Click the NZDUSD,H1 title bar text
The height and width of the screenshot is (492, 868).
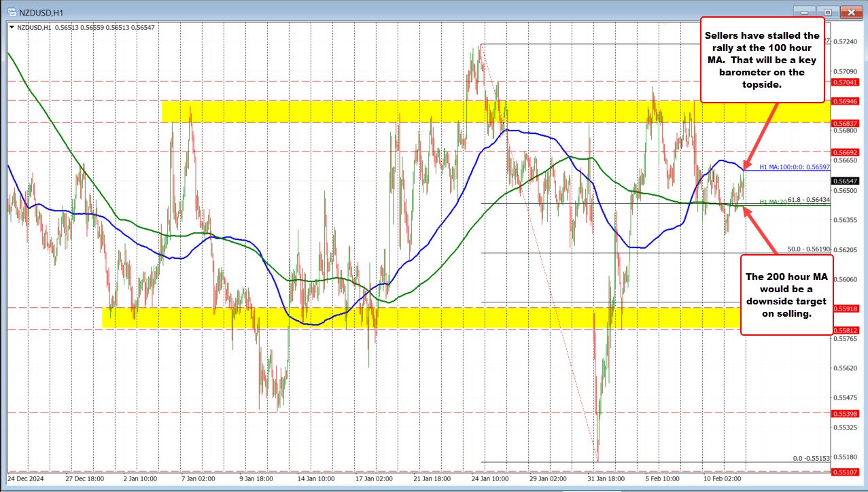[x=39, y=12]
